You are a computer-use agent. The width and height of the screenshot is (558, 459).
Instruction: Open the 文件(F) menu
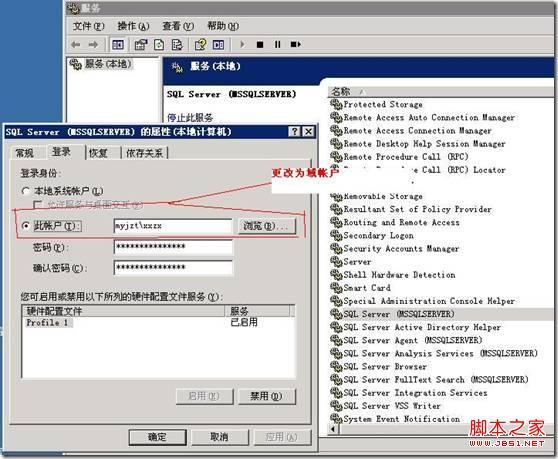click(88, 26)
